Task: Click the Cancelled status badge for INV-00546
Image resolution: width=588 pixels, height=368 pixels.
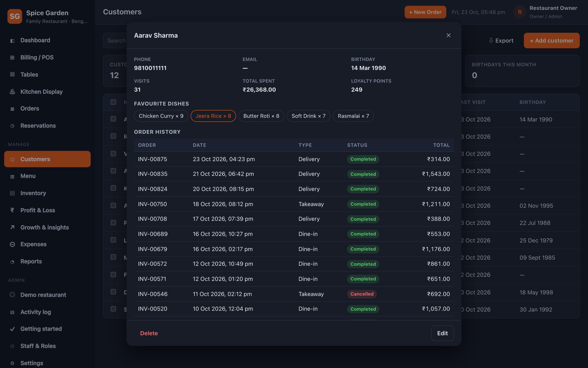Action: click(x=362, y=294)
